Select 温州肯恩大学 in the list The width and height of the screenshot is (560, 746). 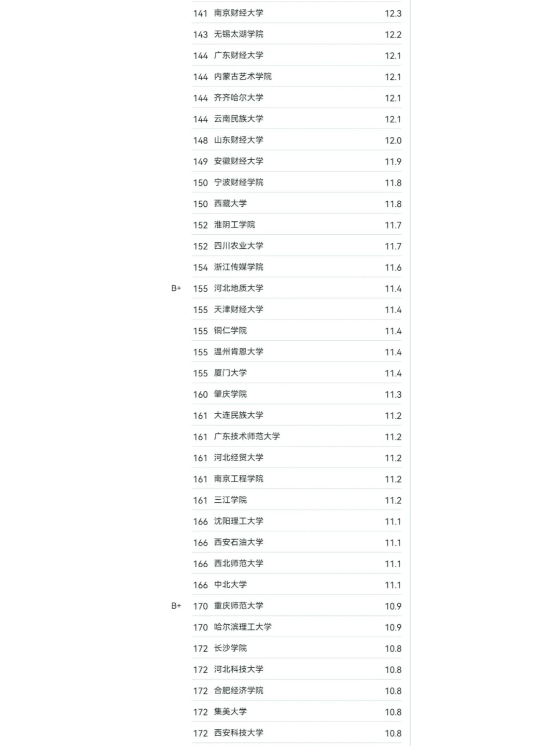tap(239, 352)
